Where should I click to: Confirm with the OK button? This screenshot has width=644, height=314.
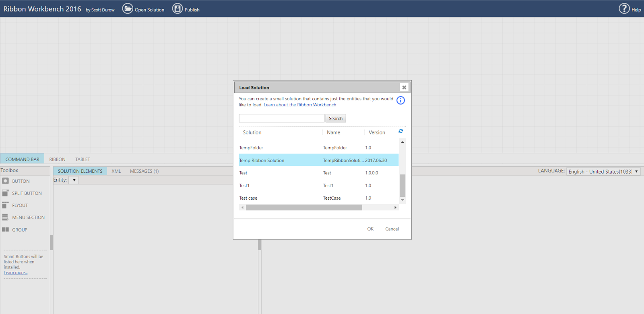pos(370,229)
